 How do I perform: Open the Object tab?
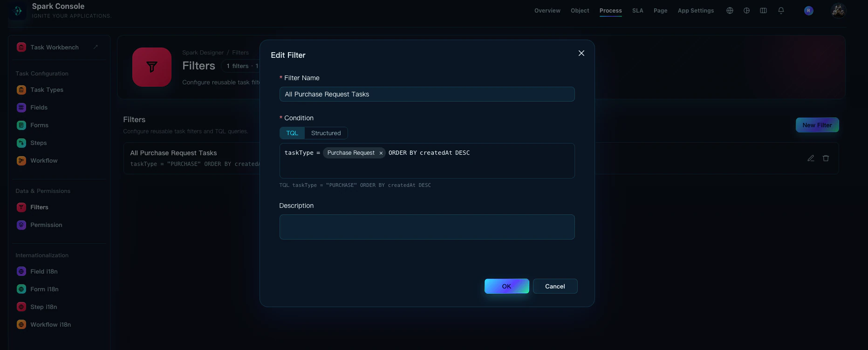click(x=580, y=11)
